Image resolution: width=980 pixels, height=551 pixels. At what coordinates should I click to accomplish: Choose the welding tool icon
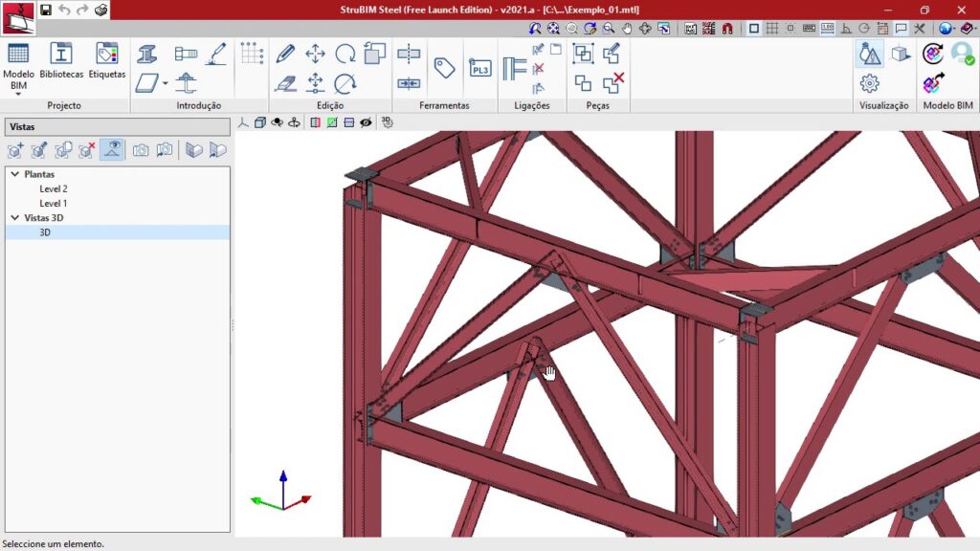217,54
